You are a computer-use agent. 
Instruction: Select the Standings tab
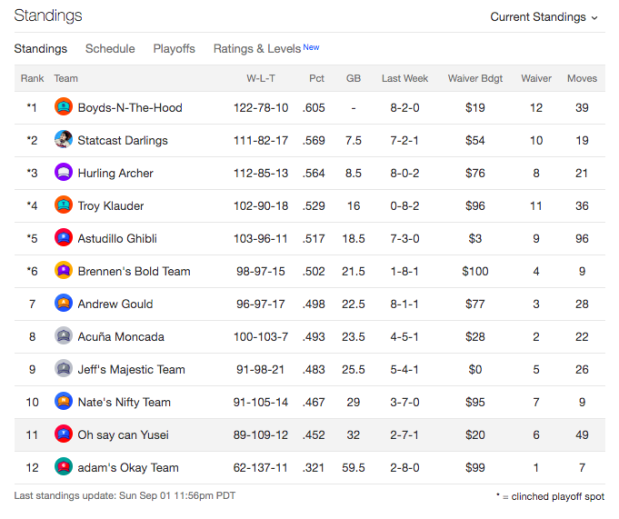tap(41, 49)
